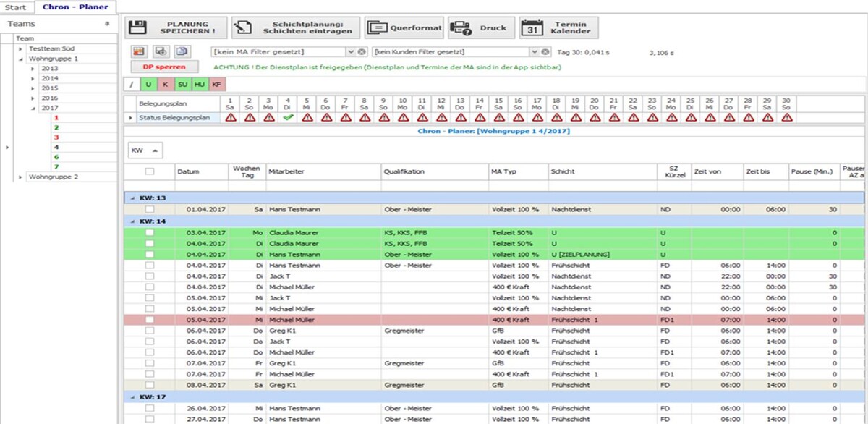This screenshot has height=424, width=868.
Task: Select the pink K absence color swatch
Action: coord(165,85)
